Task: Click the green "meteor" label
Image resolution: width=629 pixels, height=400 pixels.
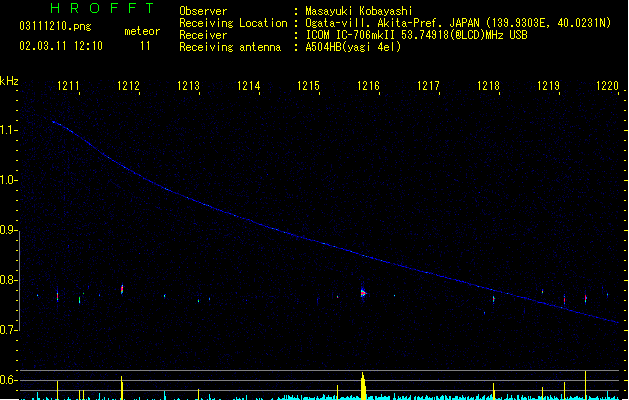Action: point(142,31)
